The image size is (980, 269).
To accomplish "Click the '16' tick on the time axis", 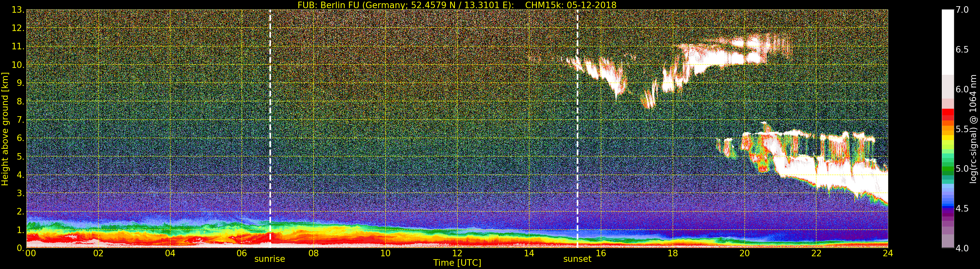I will (x=601, y=253).
